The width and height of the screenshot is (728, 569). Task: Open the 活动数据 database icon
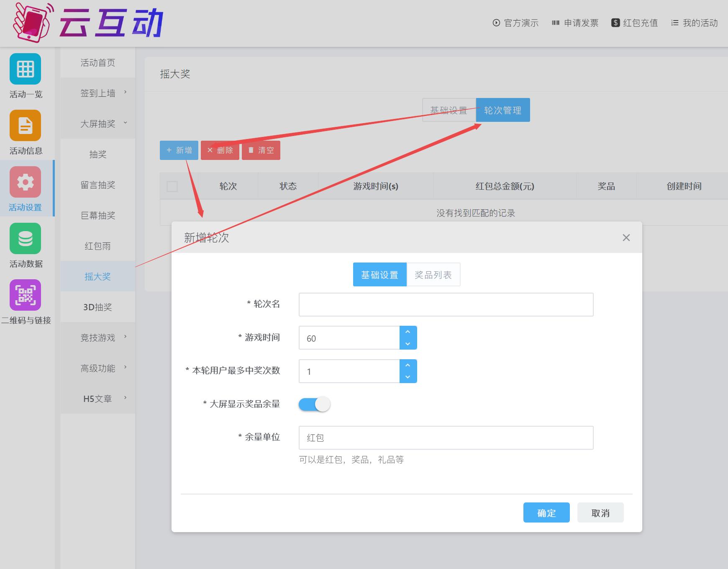point(26,239)
